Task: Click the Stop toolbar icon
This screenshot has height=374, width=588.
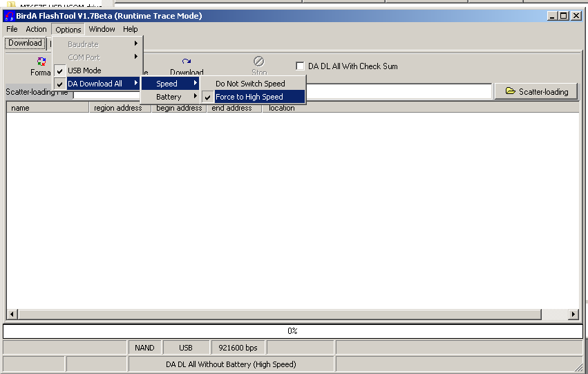Action: coord(258,61)
